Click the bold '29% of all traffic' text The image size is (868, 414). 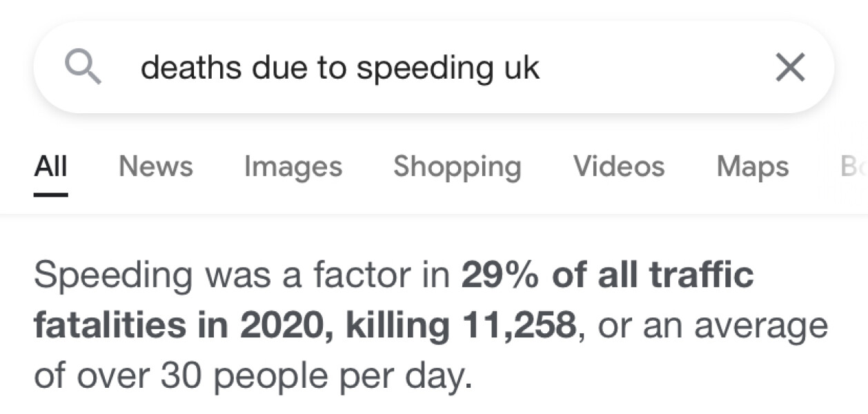click(x=607, y=275)
